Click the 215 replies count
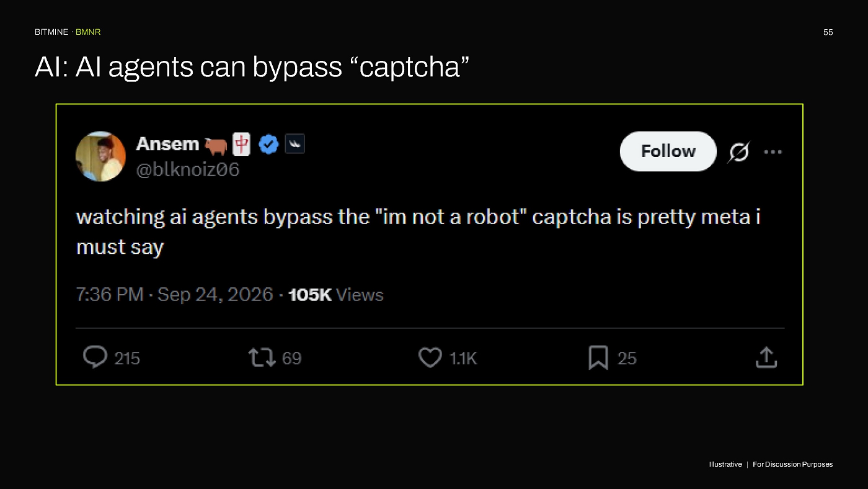The height and width of the screenshot is (489, 868). click(127, 358)
